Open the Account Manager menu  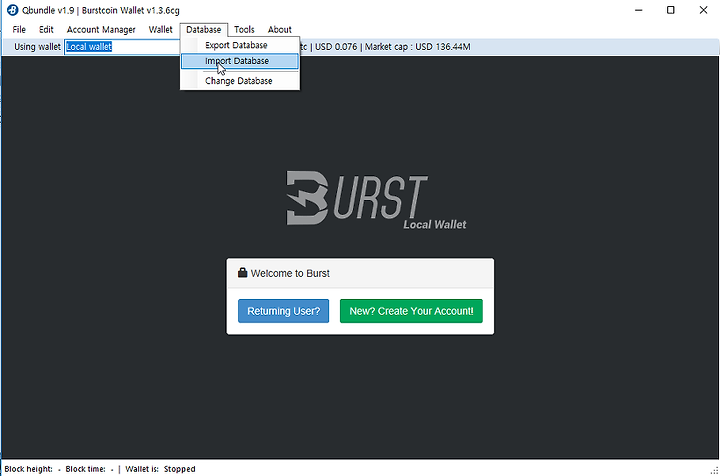(x=101, y=29)
